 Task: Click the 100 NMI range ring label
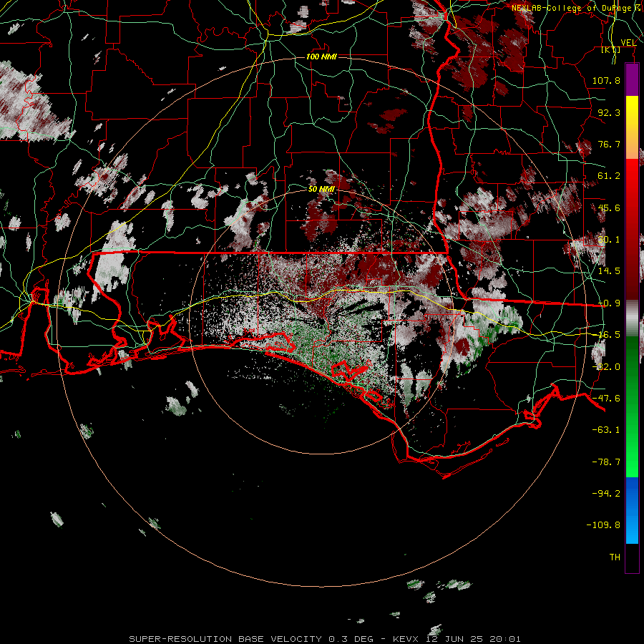point(321,57)
